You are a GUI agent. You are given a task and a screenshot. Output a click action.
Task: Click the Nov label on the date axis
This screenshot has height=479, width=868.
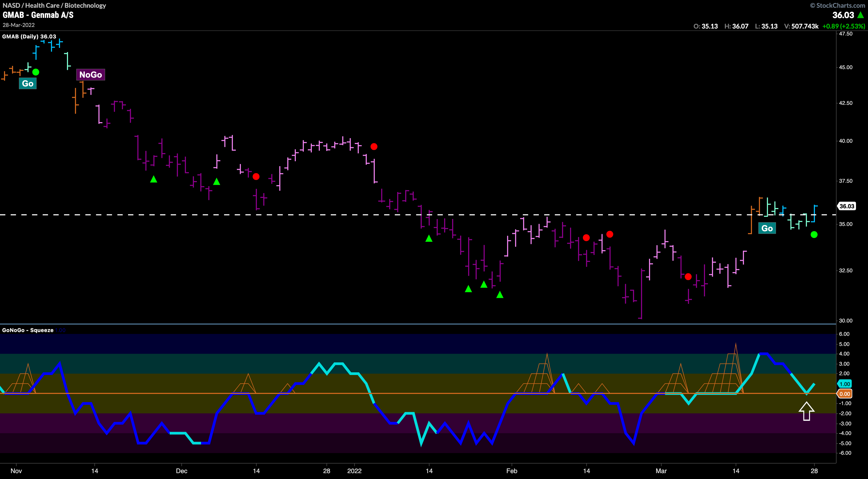click(16, 471)
